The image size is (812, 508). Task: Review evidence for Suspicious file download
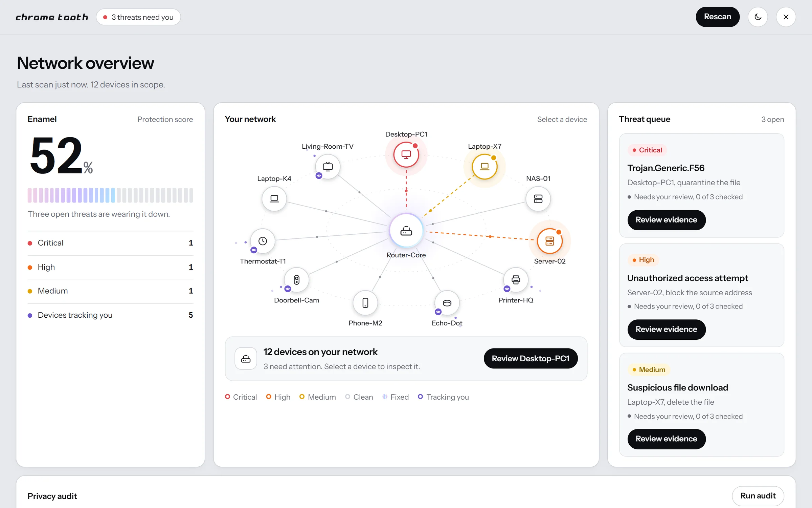tap(667, 439)
